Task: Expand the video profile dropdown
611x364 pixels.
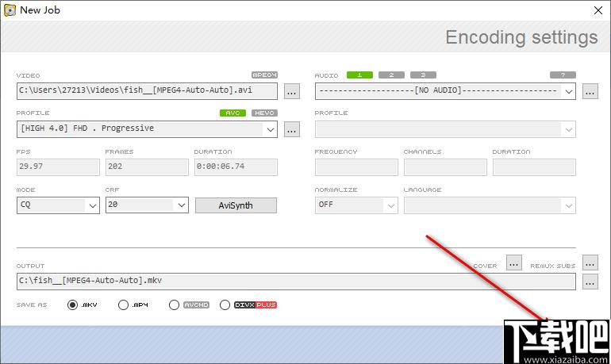Action: point(271,129)
